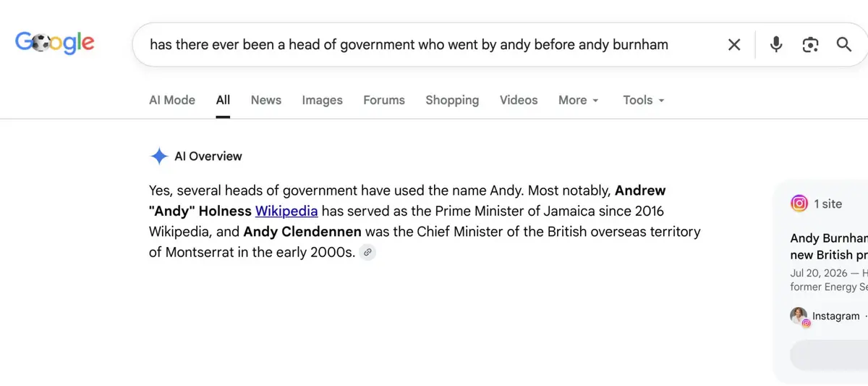Screen dimensions: 868x386
Task: Open the News tab
Action: (x=266, y=100)
